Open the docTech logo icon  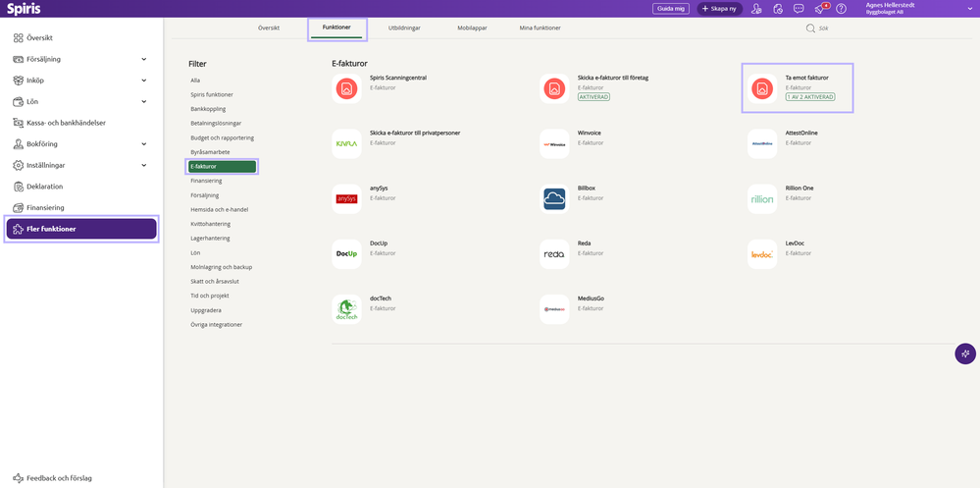346,309
